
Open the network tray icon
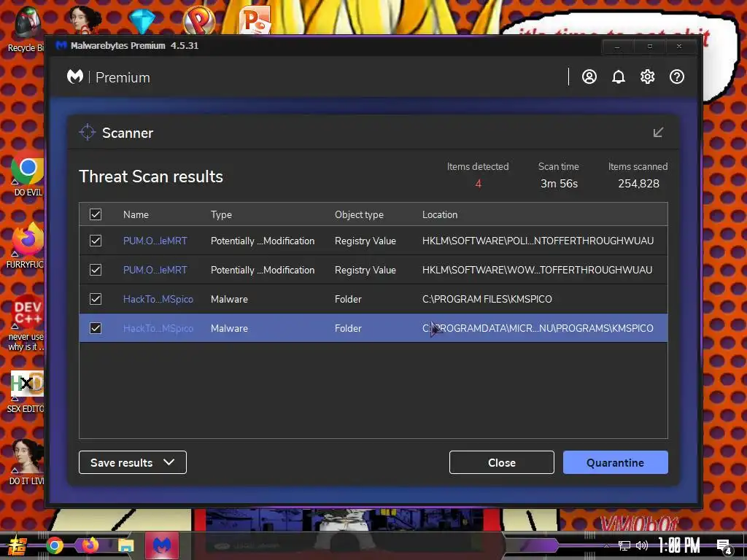point(624,545)
